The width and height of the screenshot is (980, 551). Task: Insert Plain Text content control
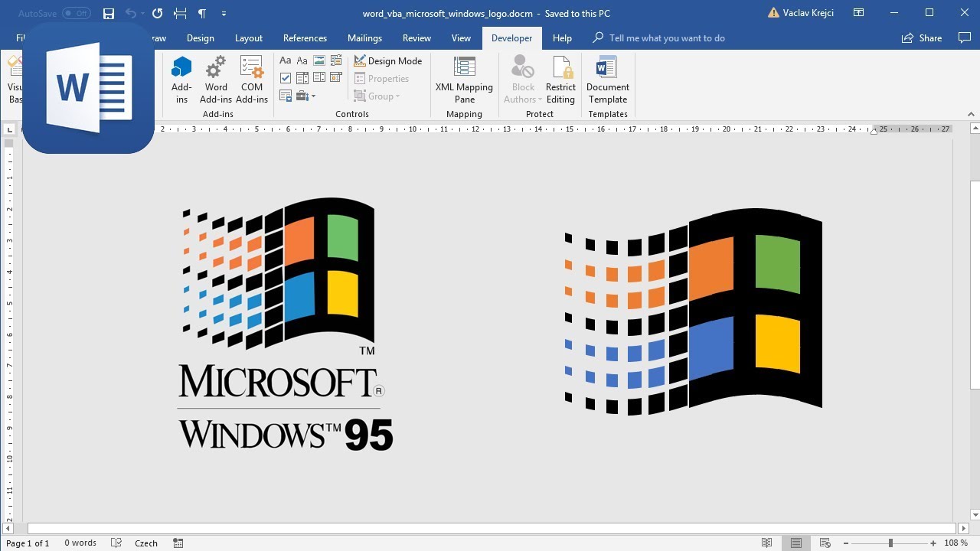[x=302, y=60]
